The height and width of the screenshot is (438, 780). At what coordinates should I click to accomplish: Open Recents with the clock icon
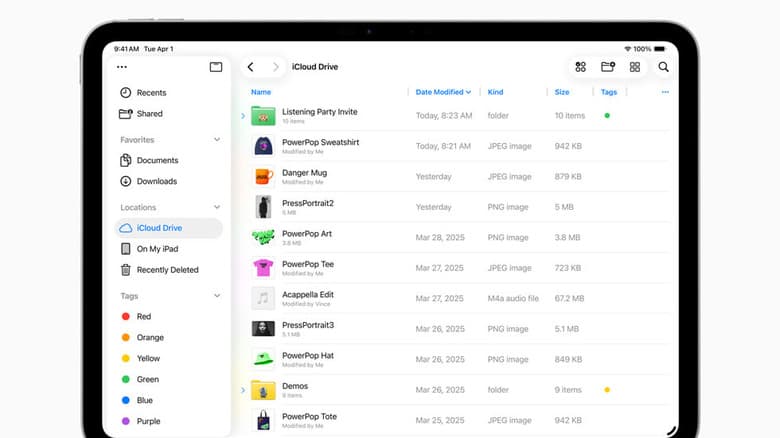(126, 93)
